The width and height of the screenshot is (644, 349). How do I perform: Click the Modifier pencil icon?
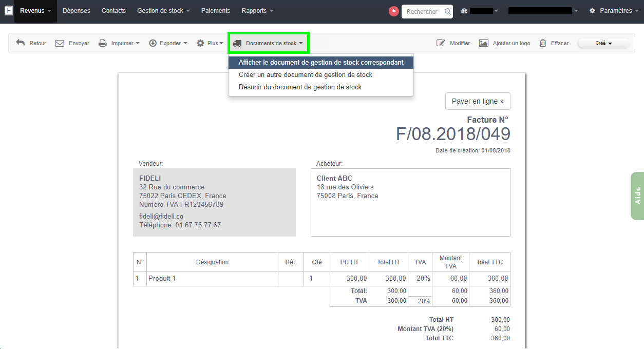pos(441,43)
